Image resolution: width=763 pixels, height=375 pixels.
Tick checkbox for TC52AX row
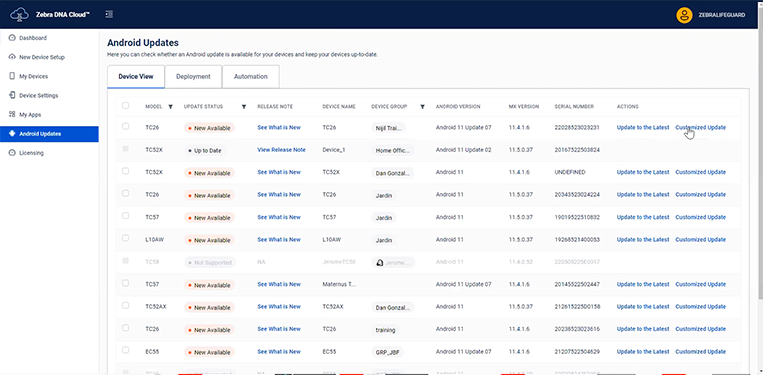coord(126,305)
